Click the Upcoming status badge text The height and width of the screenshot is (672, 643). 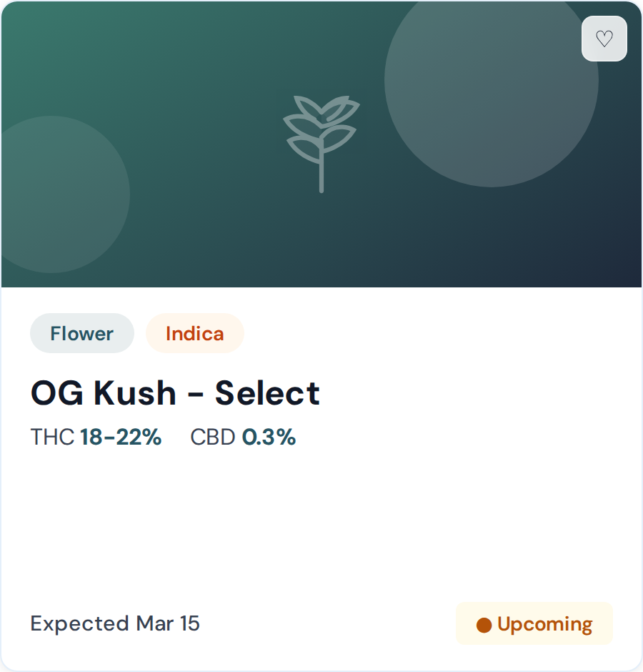(544, 624)
